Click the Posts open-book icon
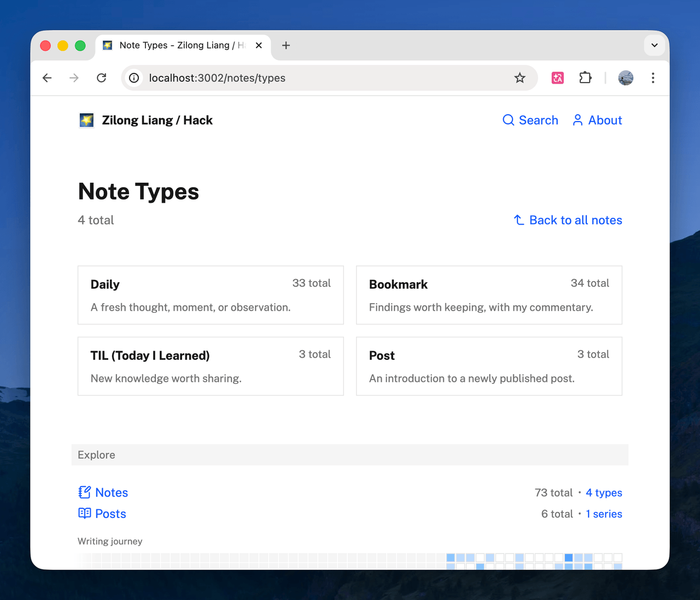The width and height of the screenshot is (700, 600). coord(84,513)
